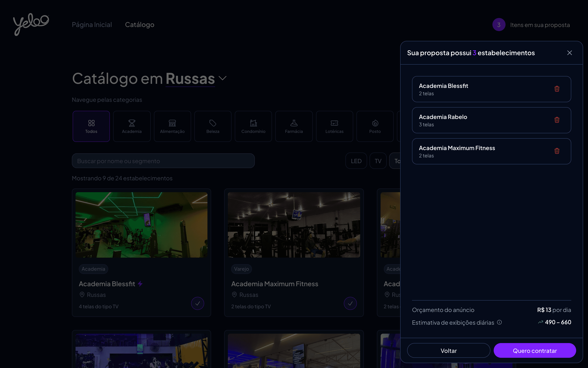Click the Voltar button
The height and width of the screenshot is (368, 588).
pyautogui.click(x=449, y=350)
